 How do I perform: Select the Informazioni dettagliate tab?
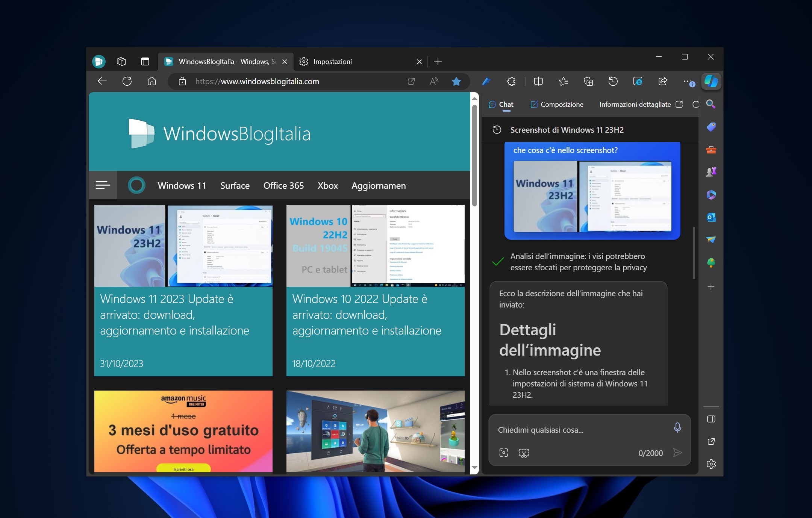coord(635,105)
